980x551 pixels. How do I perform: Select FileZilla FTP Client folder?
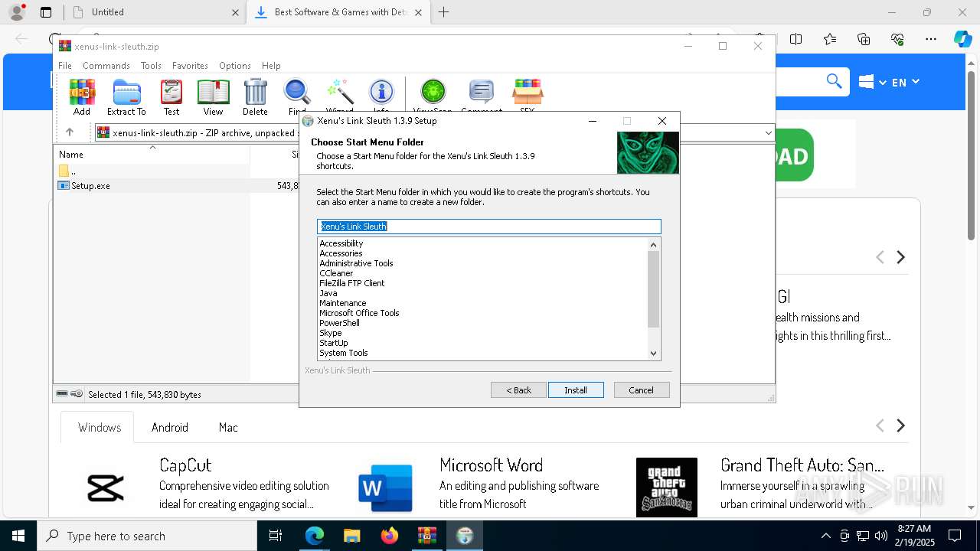pos(352,283)
